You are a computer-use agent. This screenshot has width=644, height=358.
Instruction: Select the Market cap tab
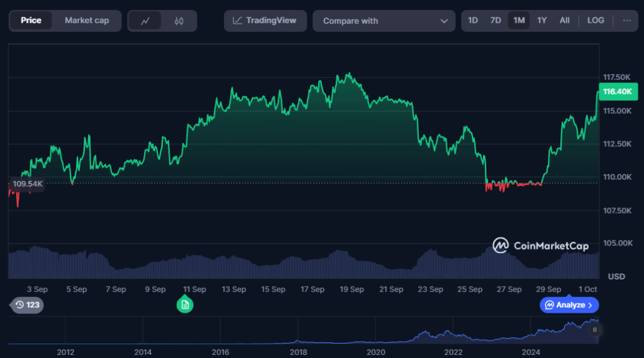(x=87, y=21)
